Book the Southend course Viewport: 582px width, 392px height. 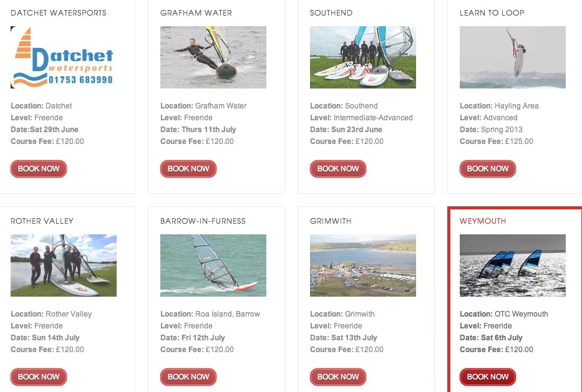coord(337,169)
